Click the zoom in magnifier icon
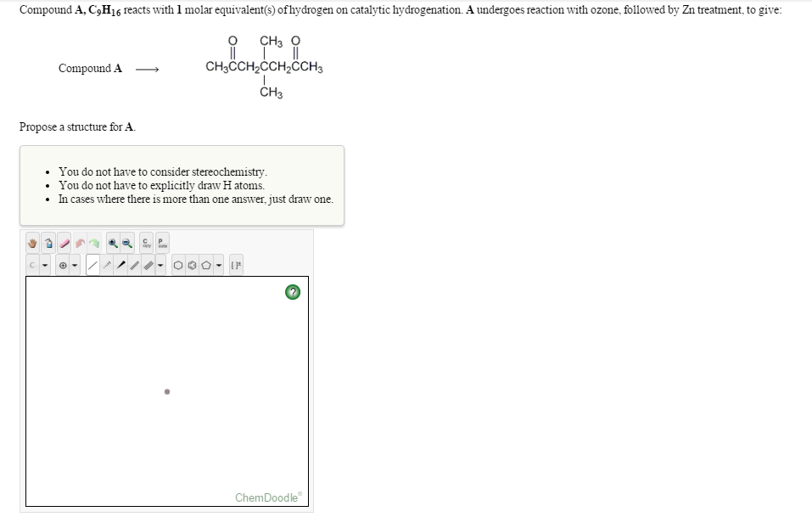The image size is (812, 517). tap(112, 243)
